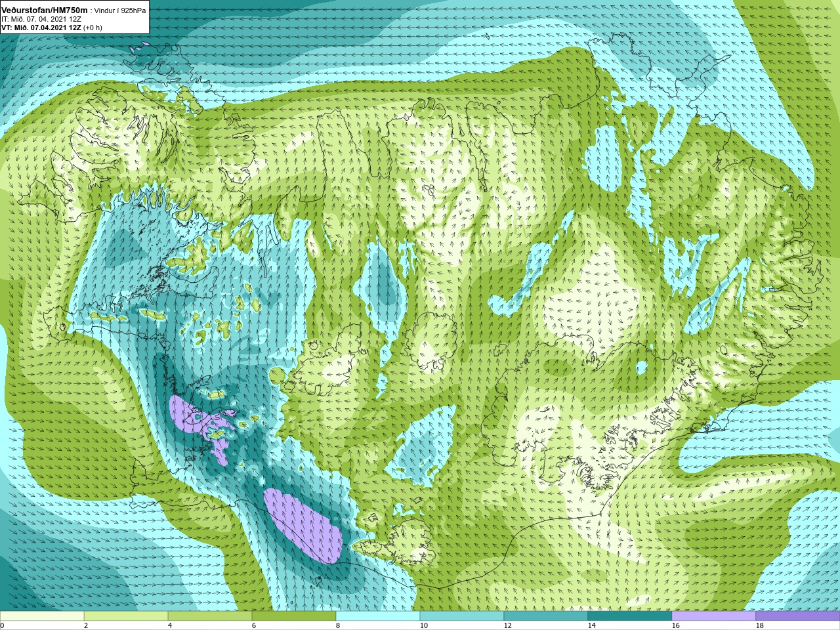Click the legend value label '18'

click(x=759, y=625)
